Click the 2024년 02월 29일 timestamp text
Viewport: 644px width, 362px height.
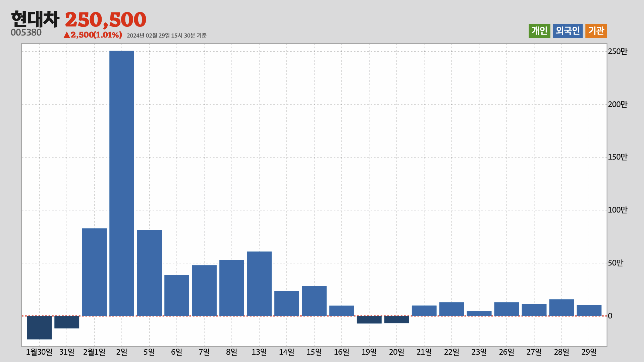click(167, 36)
